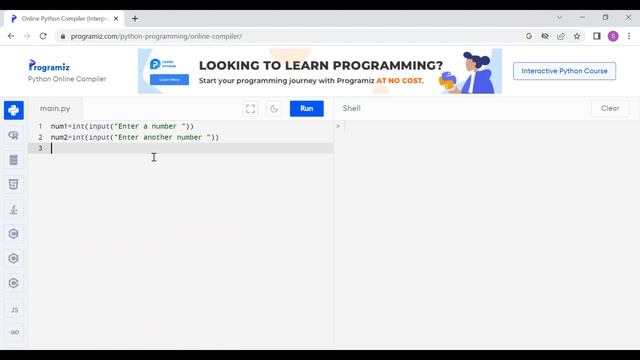
Task: Open browser side panel icon
Action: tap(597, 36)
